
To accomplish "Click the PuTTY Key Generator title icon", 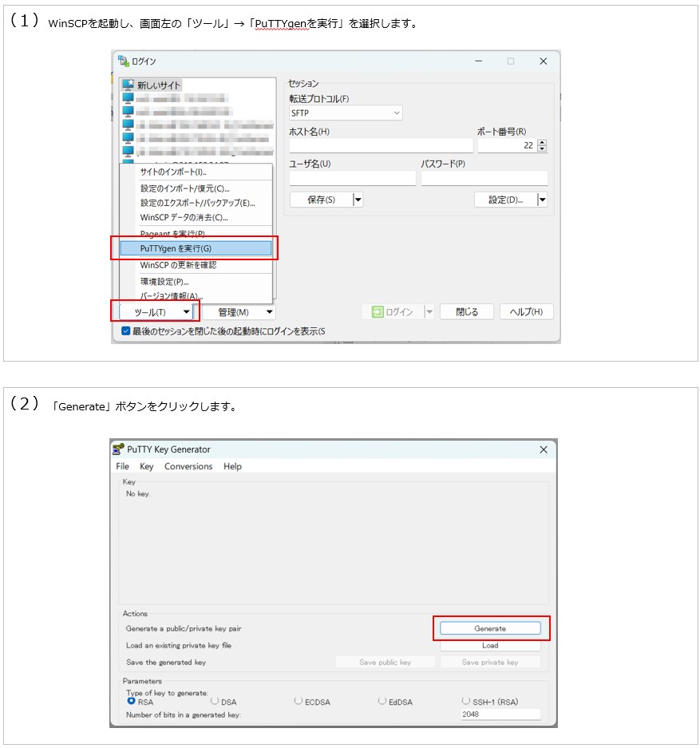I will pos(118,449).
